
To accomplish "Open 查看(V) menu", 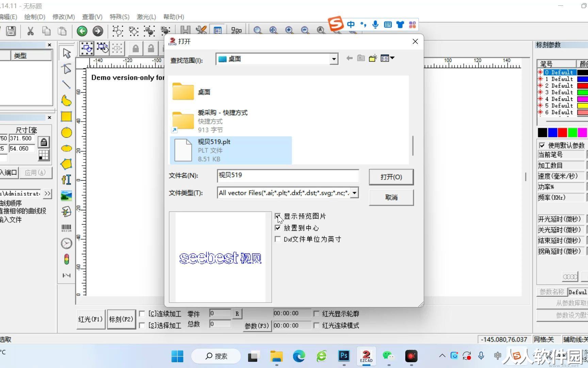I will pyautogui.click(x=92, y=17).
